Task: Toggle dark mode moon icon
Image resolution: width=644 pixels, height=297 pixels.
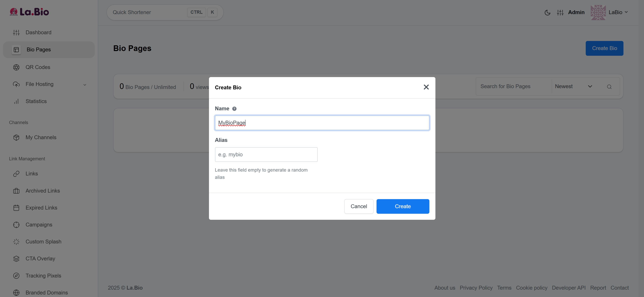Action: coord(547,13)
